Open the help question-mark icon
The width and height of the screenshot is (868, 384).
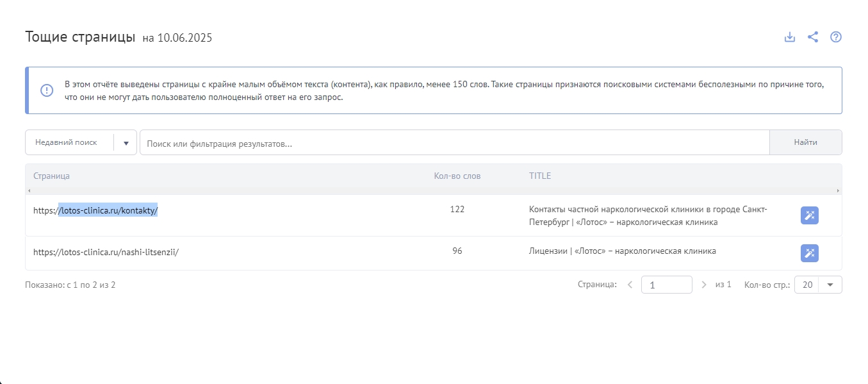[x=836, y=37]
